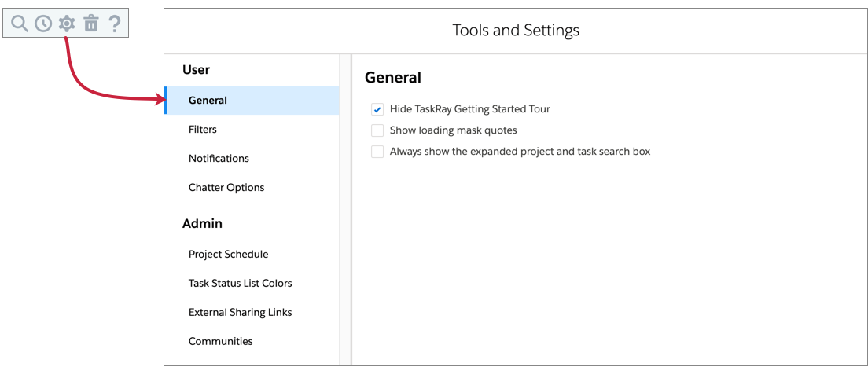Go to Notifications settings

point(219,159)
